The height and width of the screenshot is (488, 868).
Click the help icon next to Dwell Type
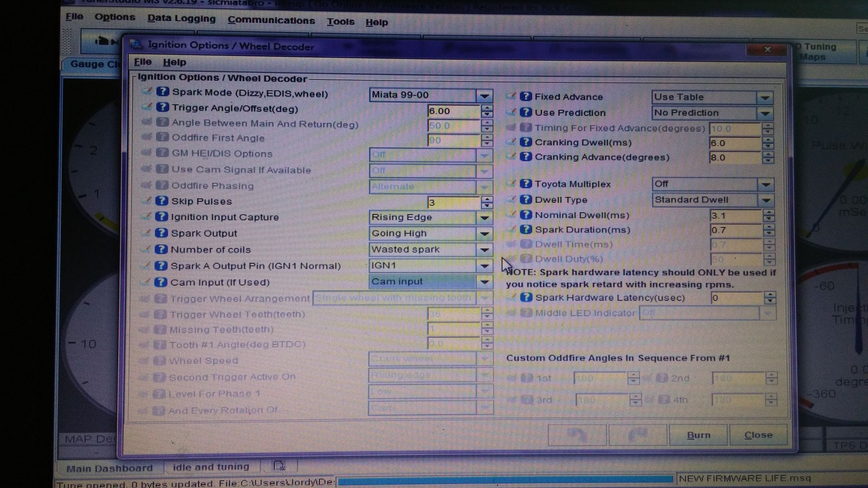tap(525, 199)
